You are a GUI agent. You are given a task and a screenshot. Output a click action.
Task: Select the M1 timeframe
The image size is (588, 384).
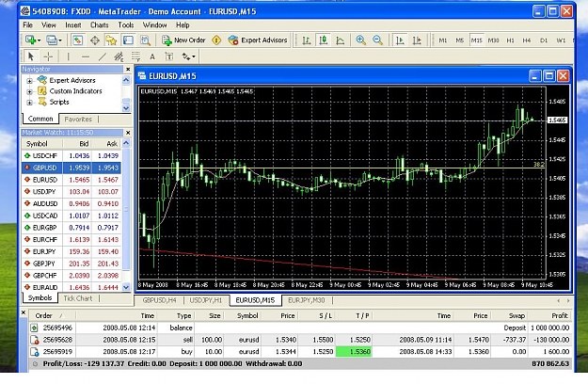443,40
